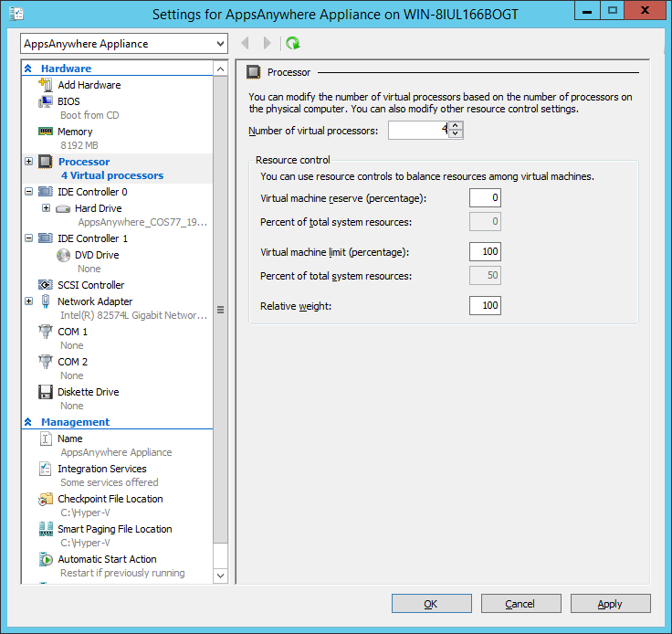Image resolution: width=672 pixels, height=634 pixels.
Task: Collapse the Hardware section header
Action: (28, 69)
